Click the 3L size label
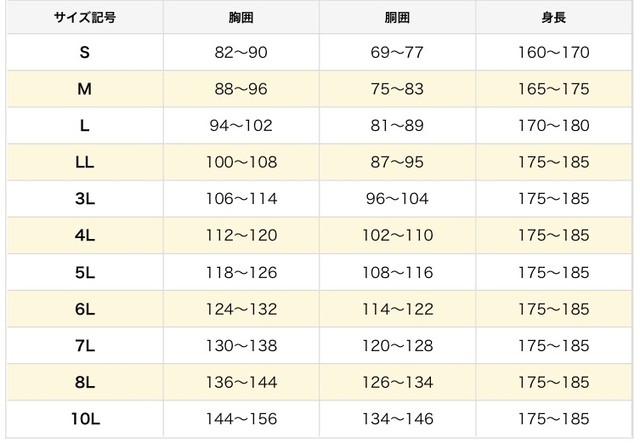640x443 pixels. point(85,198)
